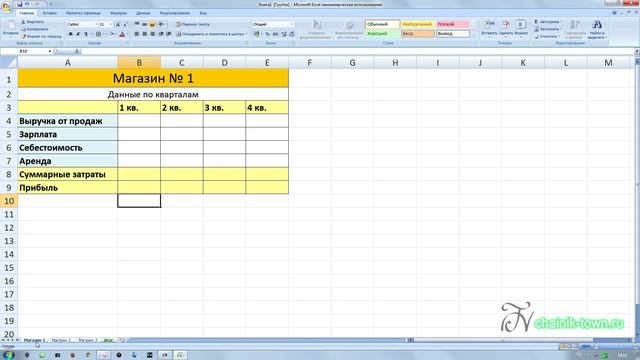Decrease decimal places
Viewport: 640px width, 360px height.
click(292, 34)
